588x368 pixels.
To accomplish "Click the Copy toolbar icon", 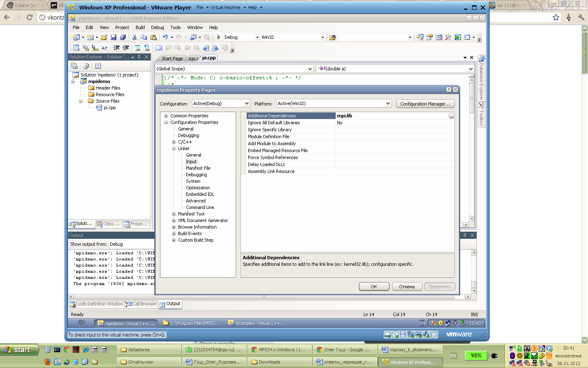I will (x=144, y=37).
